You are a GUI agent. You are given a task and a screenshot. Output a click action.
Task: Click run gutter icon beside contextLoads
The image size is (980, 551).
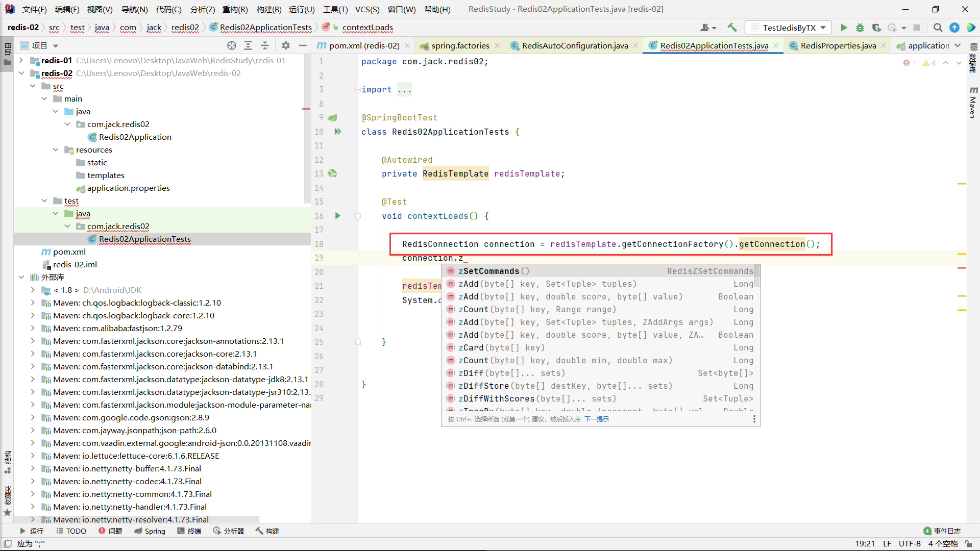coord(337,216)
